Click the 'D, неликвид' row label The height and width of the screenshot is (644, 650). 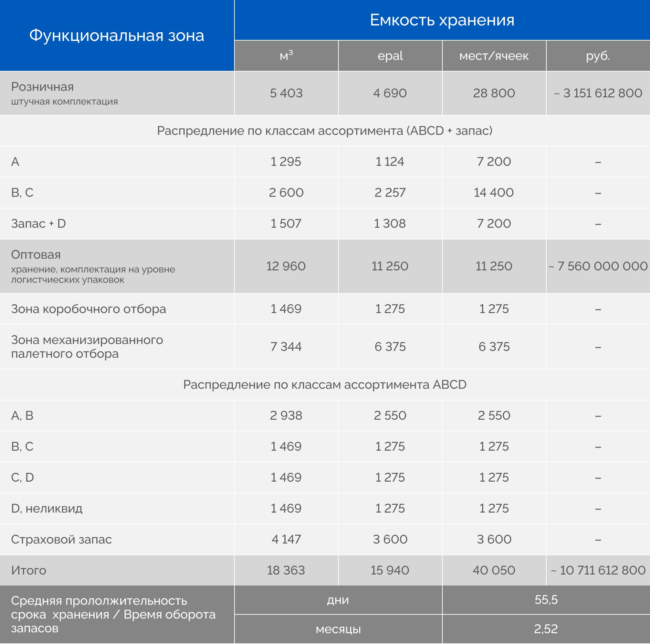(47, 508)
